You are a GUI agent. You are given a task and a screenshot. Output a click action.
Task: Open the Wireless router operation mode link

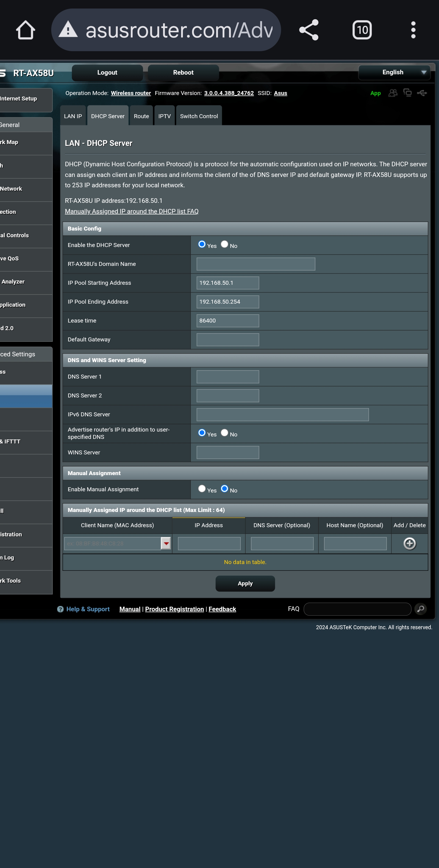pyautogui.click(x=131, y=93)
